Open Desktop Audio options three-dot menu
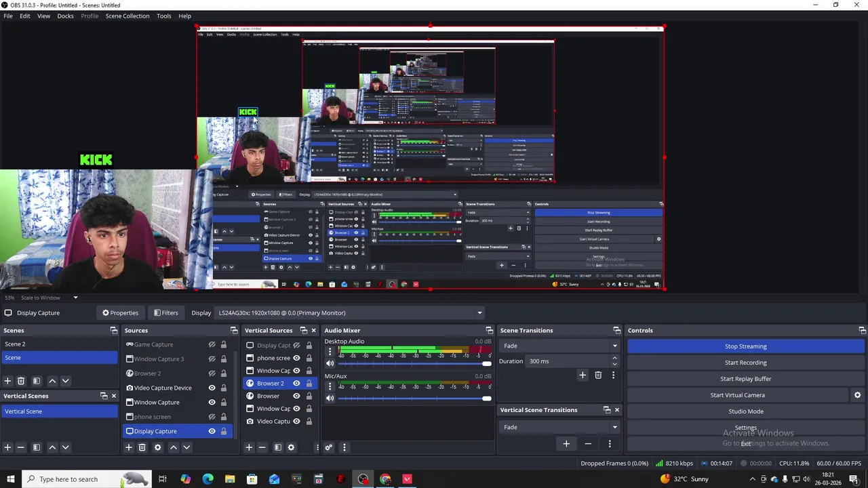 (x=330, y=352)
